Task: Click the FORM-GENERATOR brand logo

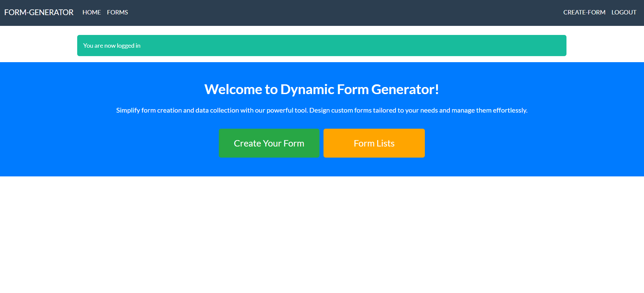Action: tap(39, 12)
